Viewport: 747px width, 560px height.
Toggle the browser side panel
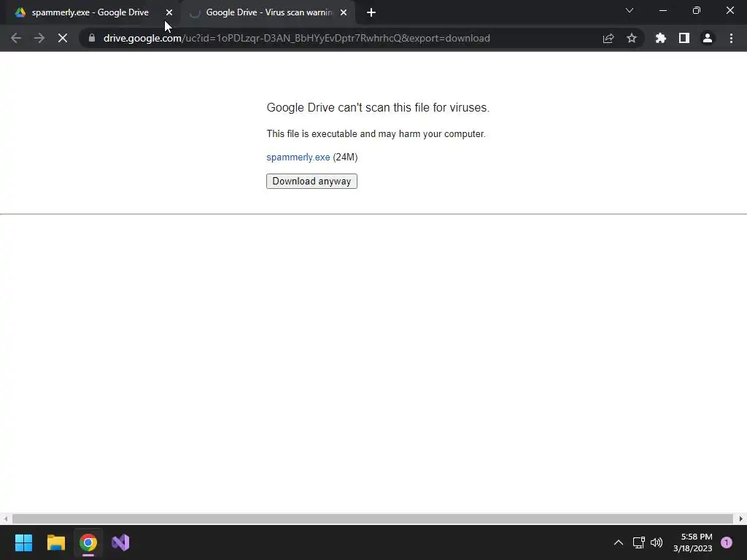tap(684, 38)
